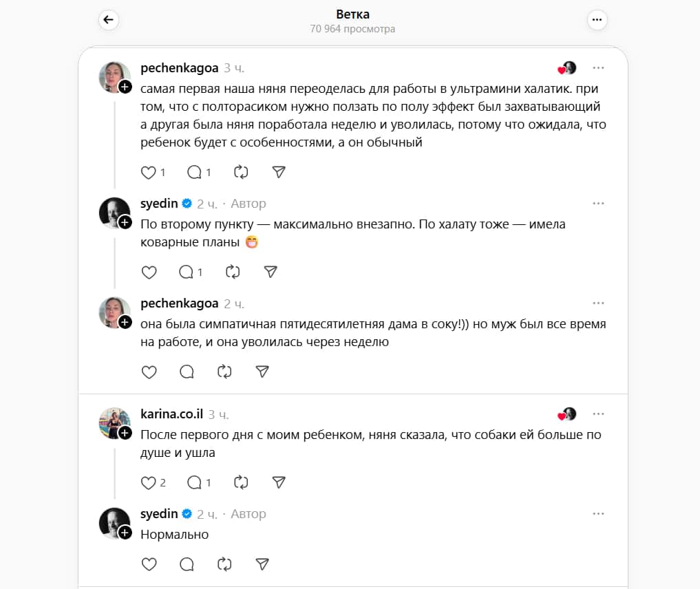Open thread options menu at top right

pos(597,20)
